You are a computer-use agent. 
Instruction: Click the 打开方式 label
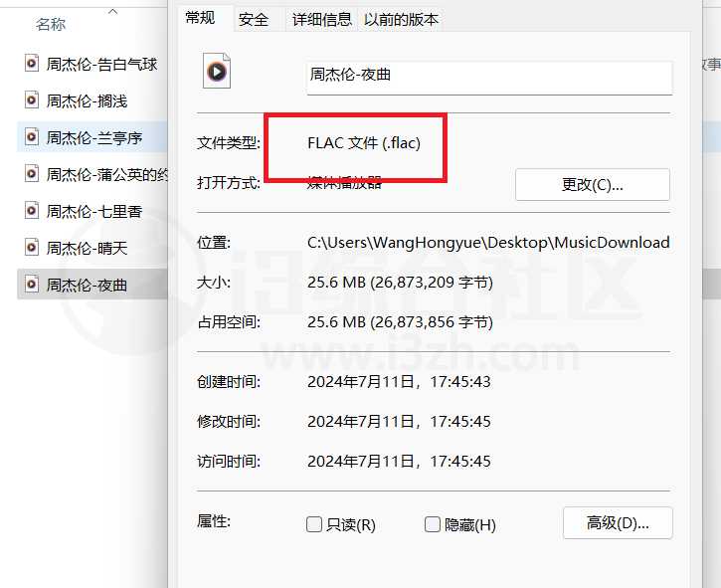(x=229, y=183)
